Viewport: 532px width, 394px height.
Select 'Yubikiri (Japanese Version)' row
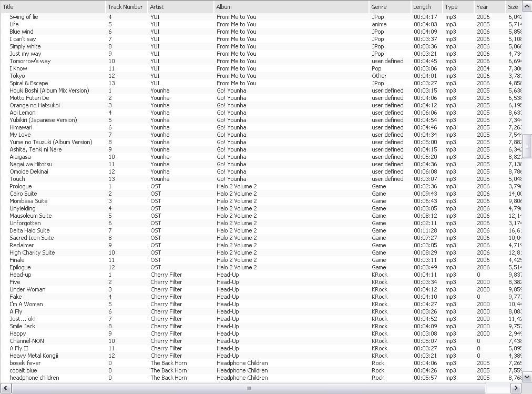tap(261, 120)
